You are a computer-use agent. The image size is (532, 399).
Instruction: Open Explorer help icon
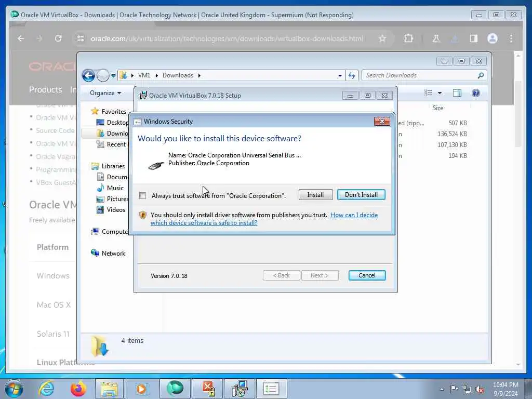coord(476,93)
